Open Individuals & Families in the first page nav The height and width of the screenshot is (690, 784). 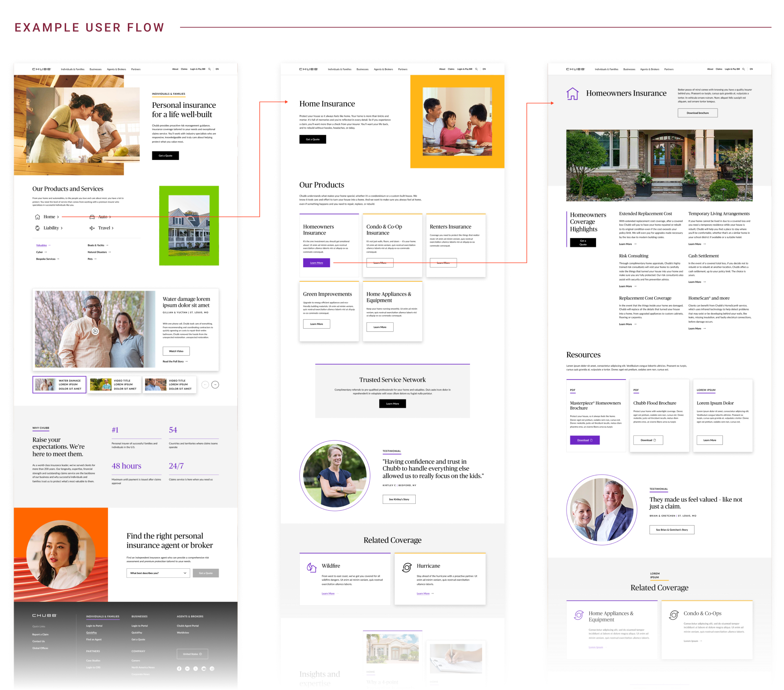point(73,69)
